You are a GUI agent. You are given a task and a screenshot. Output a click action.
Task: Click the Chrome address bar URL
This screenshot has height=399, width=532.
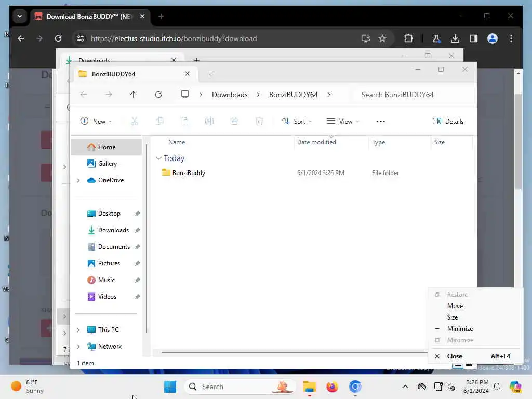pyautogui.click(x=174, y=38)
